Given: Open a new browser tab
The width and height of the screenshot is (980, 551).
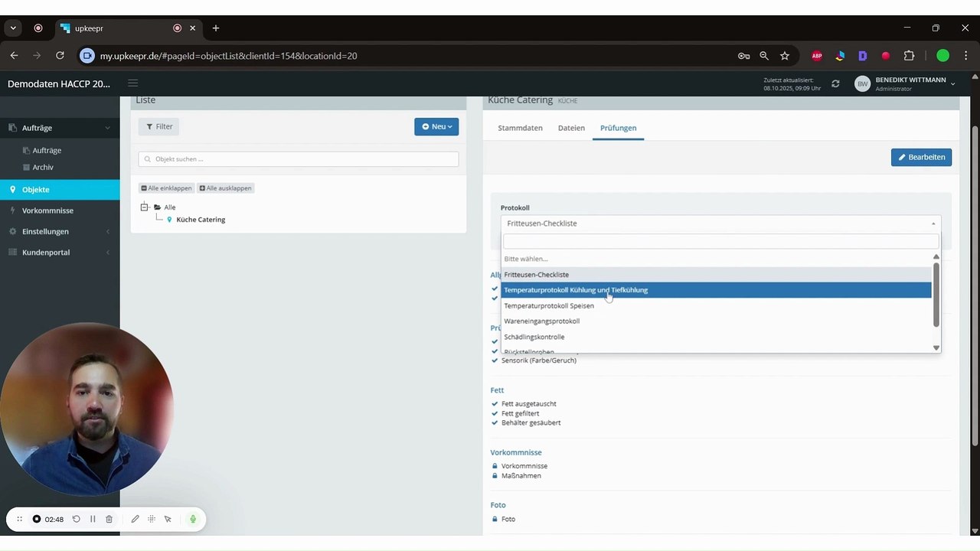Looking at the screenshot, I should (x=216, y=28).
